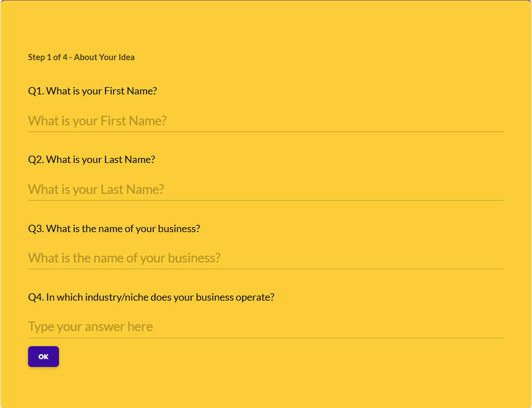Click the 'About Your Idea' step title
The image size is (532, 408).
[104, 57]
